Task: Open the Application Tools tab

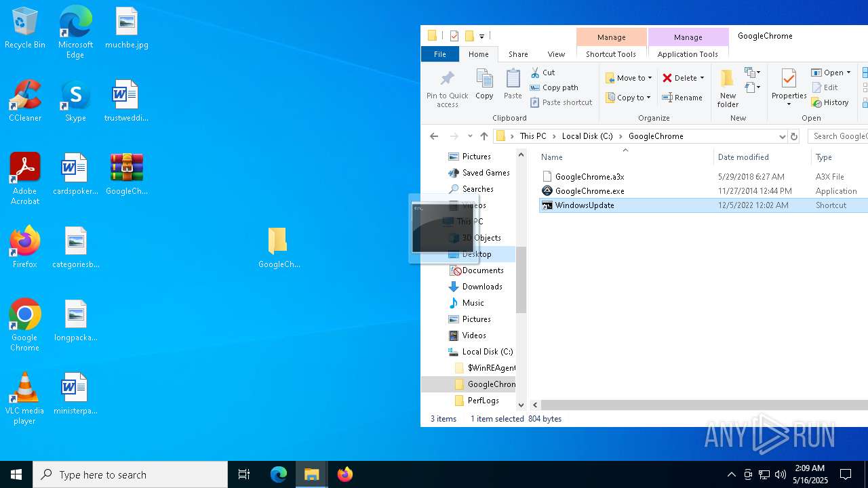Action: [688, 54]
